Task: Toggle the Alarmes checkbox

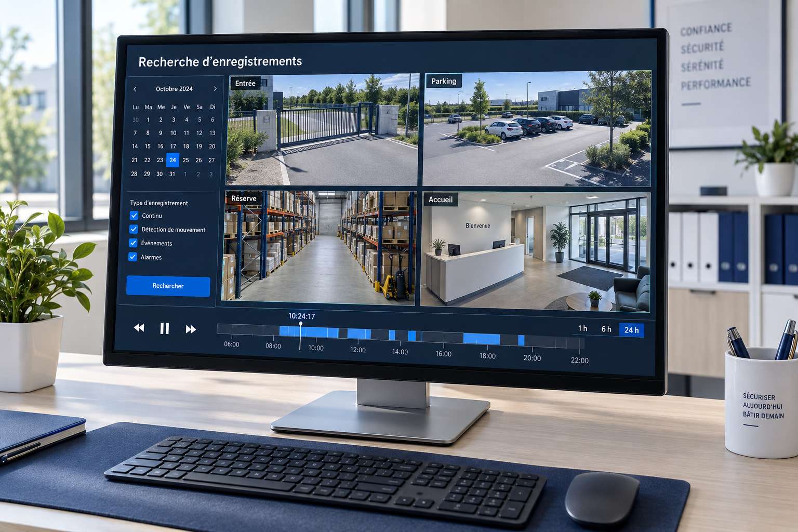Action: [x=132, y=257]
